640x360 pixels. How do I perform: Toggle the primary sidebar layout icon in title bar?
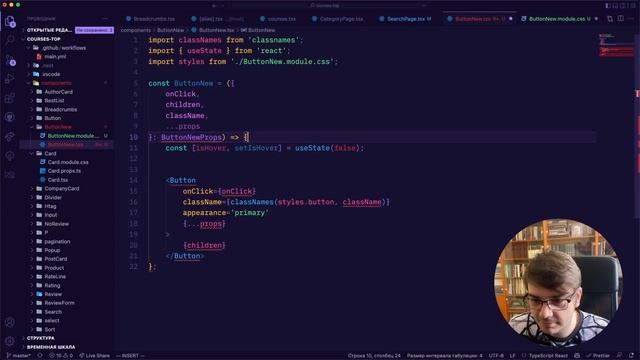click(608, 6)
